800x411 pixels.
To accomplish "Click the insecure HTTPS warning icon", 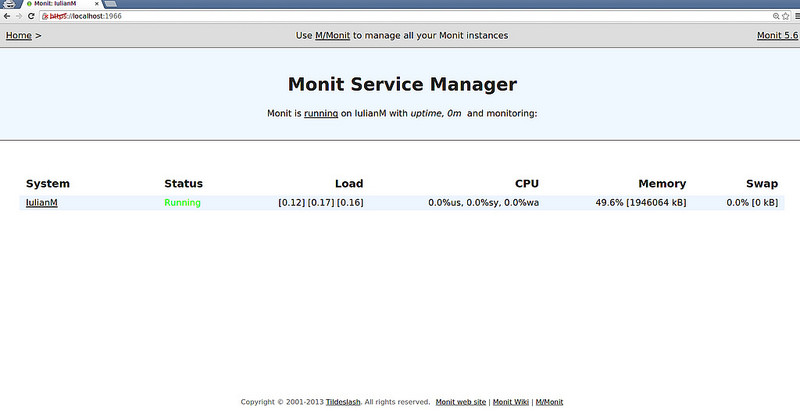I will click(47, 17).
